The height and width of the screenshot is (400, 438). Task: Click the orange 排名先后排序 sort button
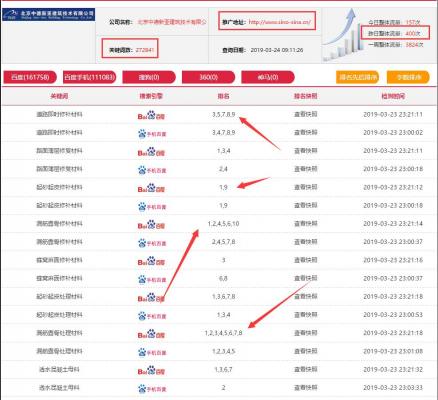click(x=358, y=77)
